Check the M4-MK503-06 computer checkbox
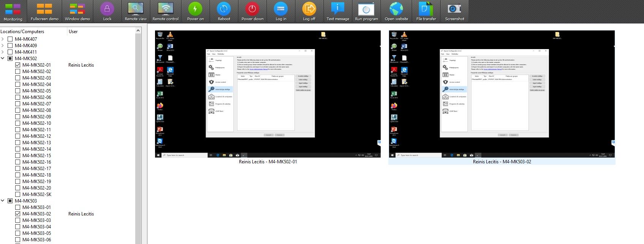This screenshot has height=244, width=644. point(18,239)
